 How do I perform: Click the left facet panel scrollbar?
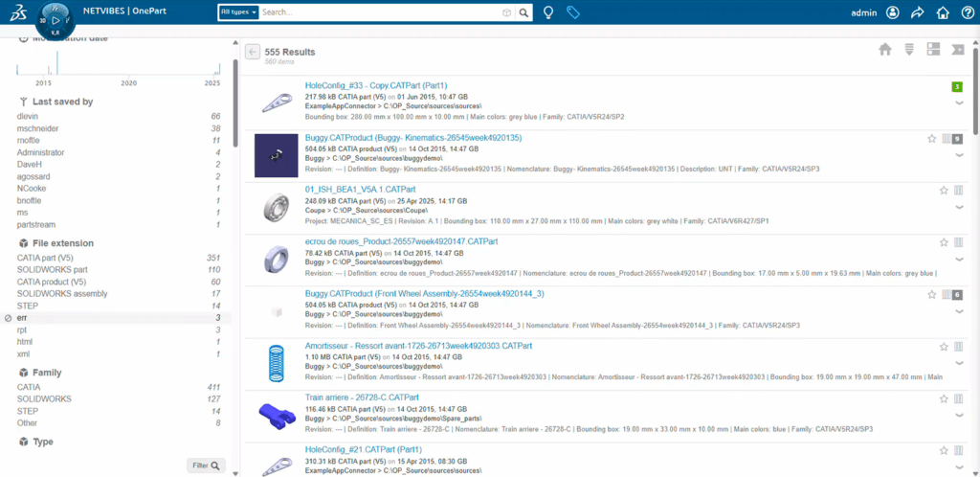235,103
